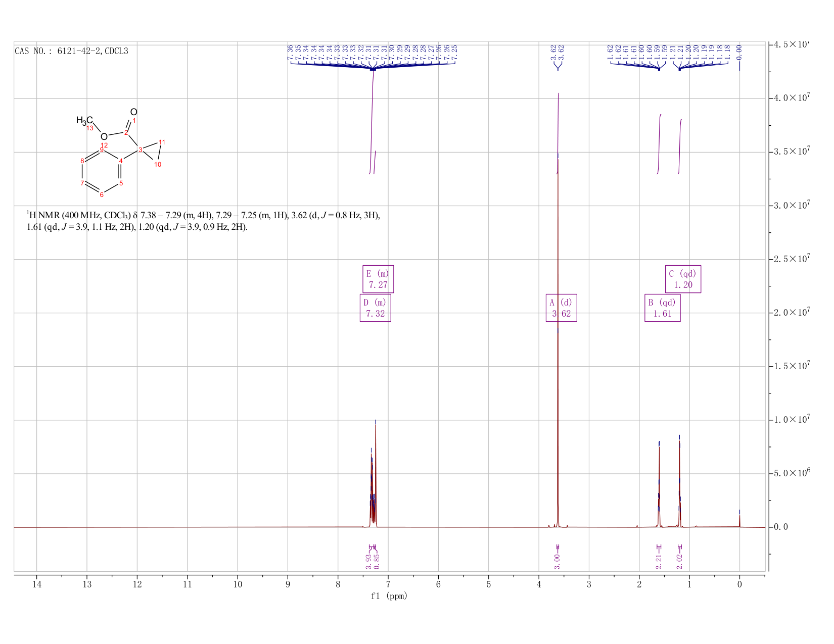The height and width of the screenshot is (644, 834).
Task: Select the multiplet box C (qd) 1.20
Action: (x=683, y=279)
